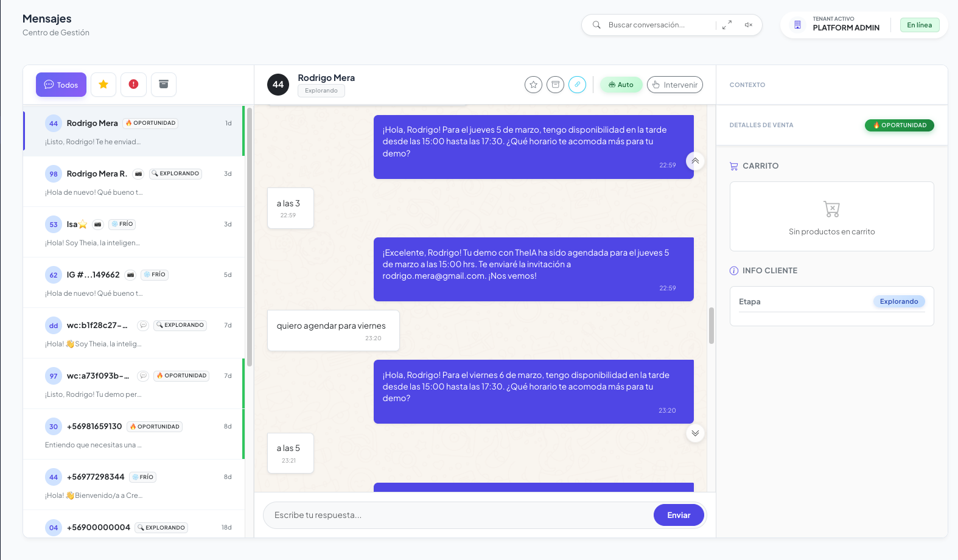This screenshot has height=560, width=958.
Task: Archive the current conversation from header
Action: click(555, 85)
